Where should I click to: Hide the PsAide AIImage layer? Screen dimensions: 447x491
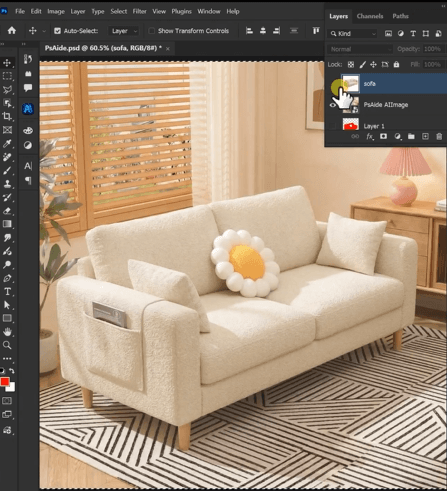point(333,105)
